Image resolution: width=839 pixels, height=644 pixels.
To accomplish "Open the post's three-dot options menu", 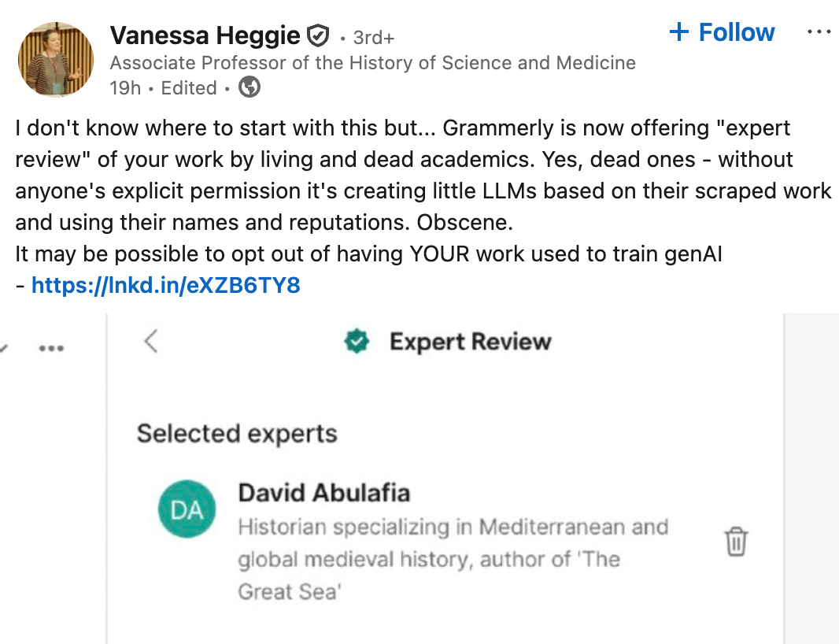I will click(819, 33).
